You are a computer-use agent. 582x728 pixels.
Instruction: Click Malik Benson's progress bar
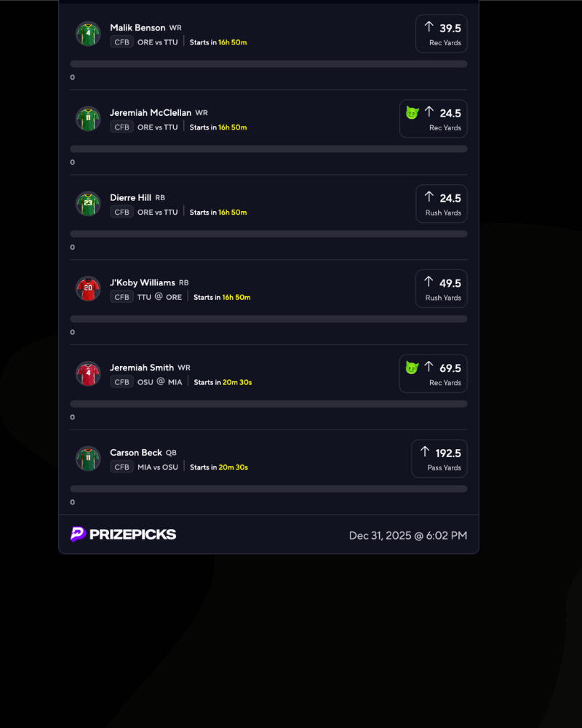(x=268, y=64)
